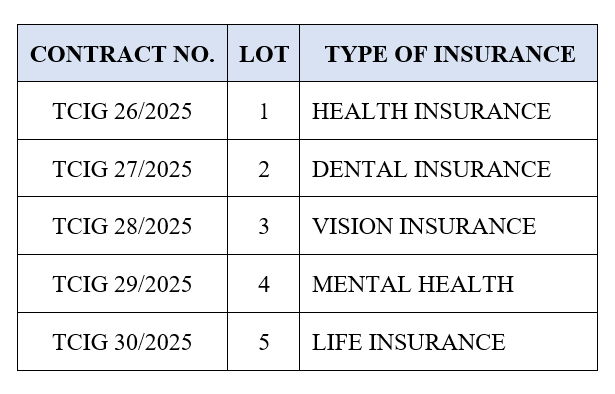Select the TCIG 28/2025 cell
The image size is (615, 394).
(122, 226)
